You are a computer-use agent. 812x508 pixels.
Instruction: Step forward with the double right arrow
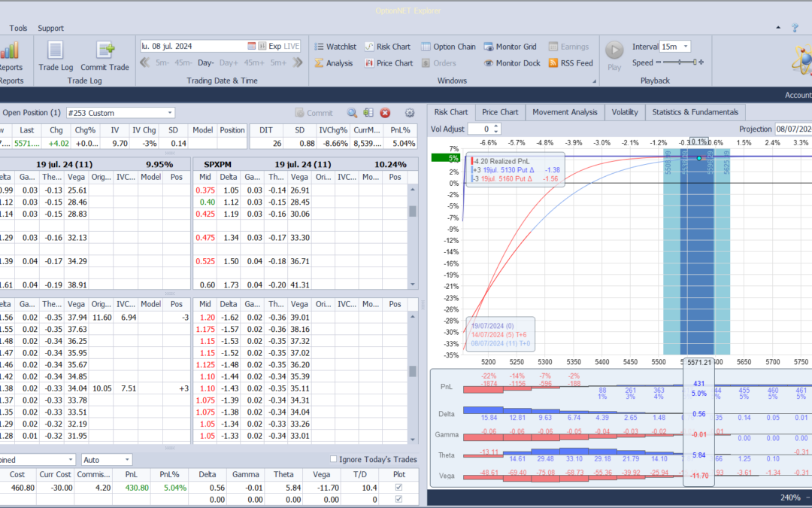coord(297,62)
